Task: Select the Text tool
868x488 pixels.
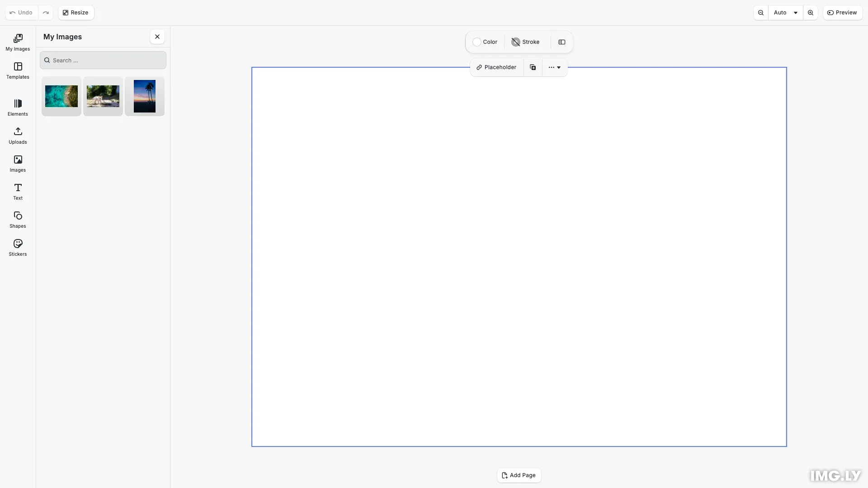Action: coord(18,192)
